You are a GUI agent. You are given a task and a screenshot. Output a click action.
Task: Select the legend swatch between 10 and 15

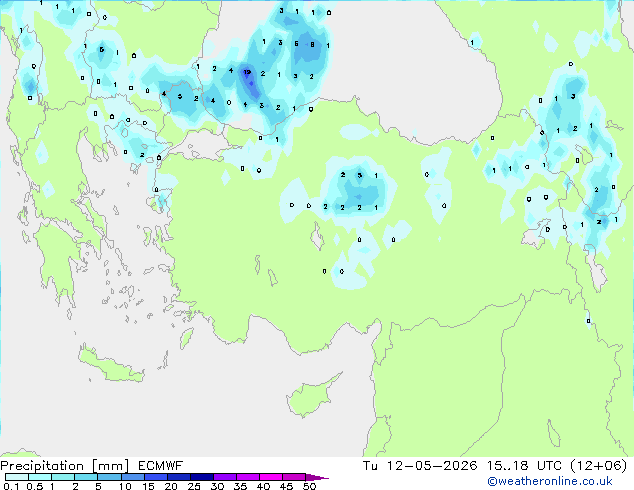click(x=133, y=477)
